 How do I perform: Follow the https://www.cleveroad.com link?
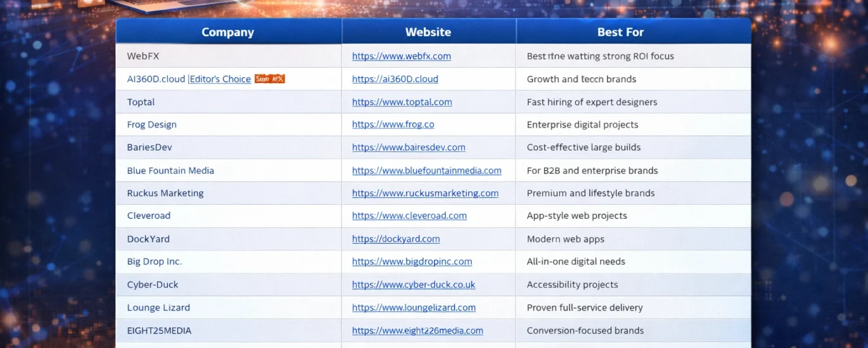pos(409,216)
